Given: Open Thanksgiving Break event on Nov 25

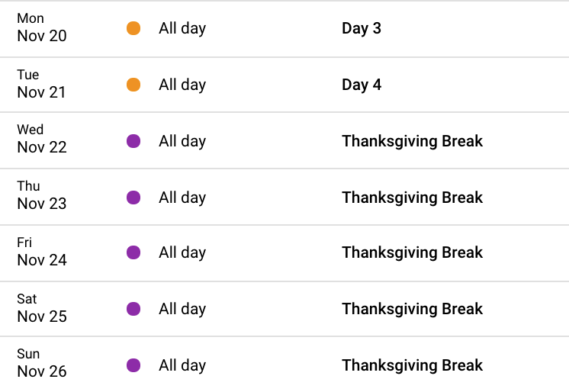Looking at the screenshot, I should point(412,309).
